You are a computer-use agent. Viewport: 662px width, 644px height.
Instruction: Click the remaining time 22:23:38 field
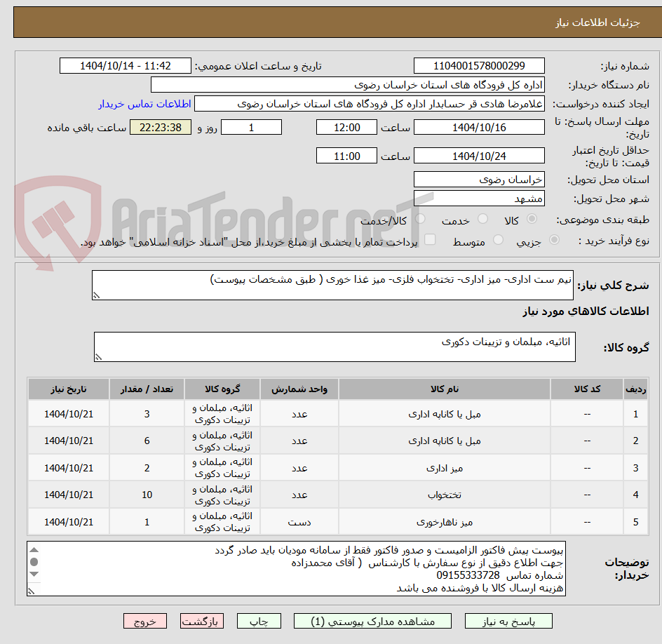coord(161,127)
